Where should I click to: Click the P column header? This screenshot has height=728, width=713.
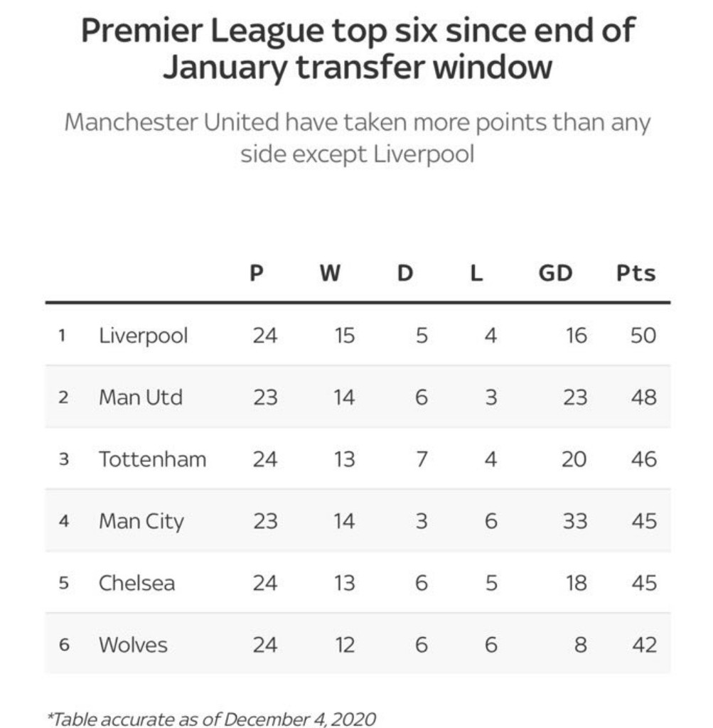point(257,274)
